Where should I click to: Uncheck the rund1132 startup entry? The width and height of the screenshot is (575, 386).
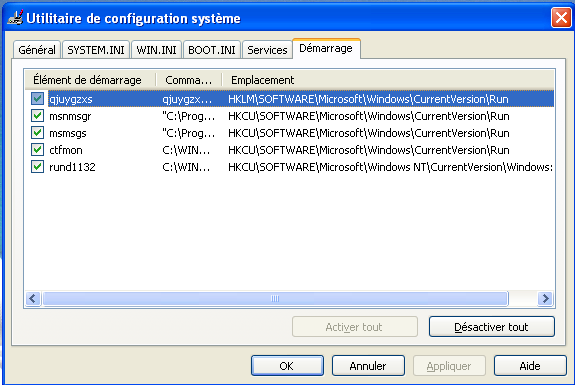37,167
